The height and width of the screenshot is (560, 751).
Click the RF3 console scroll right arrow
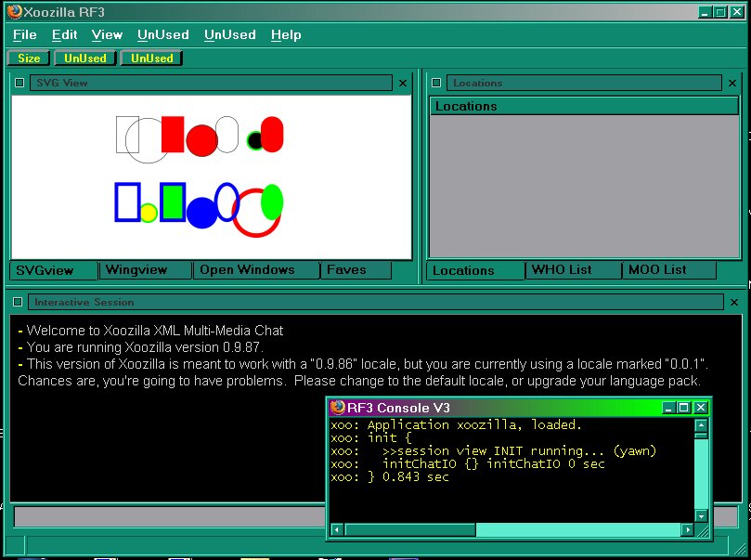click(x=688, y=530)
